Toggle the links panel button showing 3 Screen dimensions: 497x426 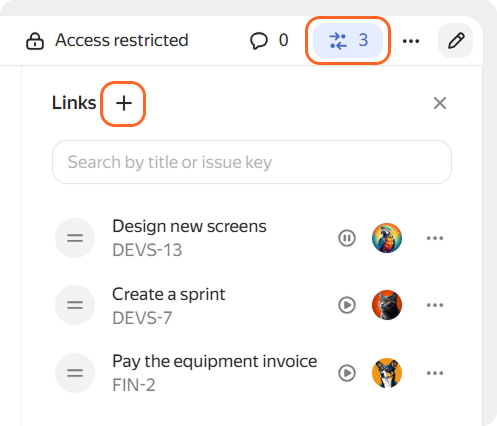tap(348, 40)
